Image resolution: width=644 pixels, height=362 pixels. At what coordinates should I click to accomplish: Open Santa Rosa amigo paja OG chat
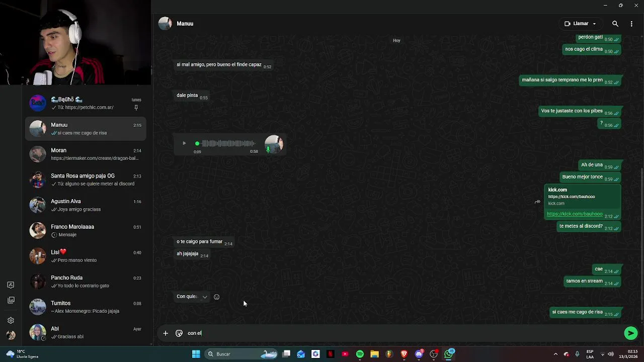coord(86,179)
